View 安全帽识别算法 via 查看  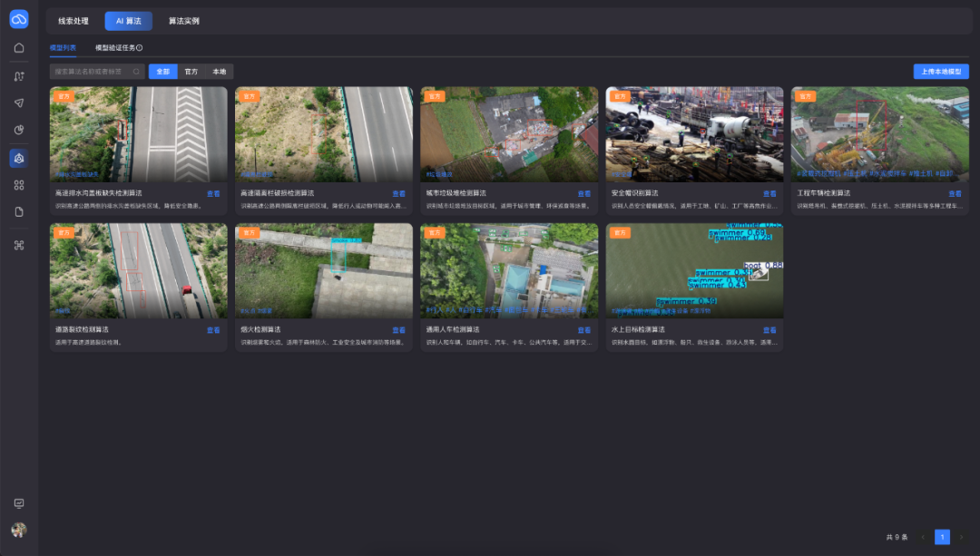pyautogui.click(x=769, y=194)
